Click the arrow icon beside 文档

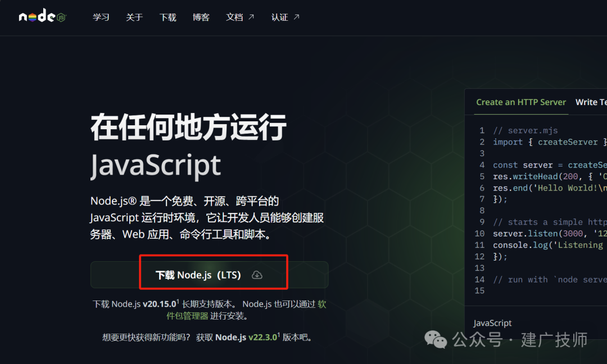(251, 17)
